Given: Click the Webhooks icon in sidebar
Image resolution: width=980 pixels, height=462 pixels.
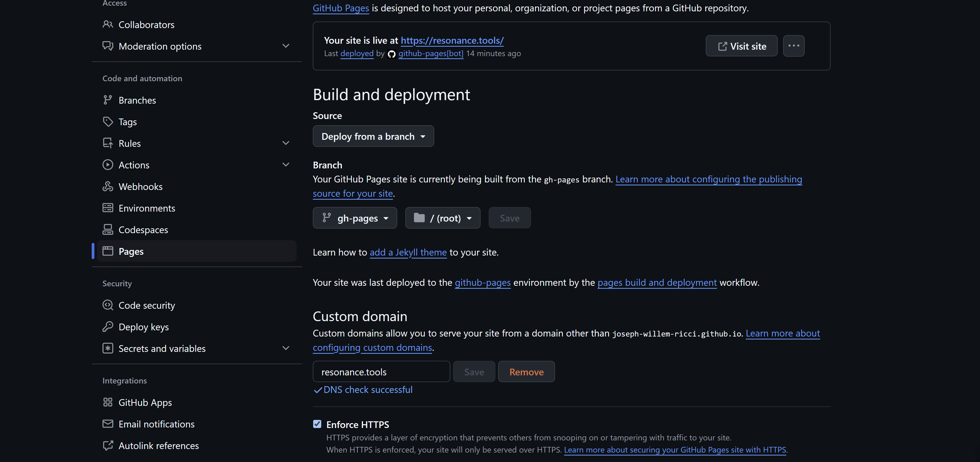Looking at the screenshot, I should [108, 186].
